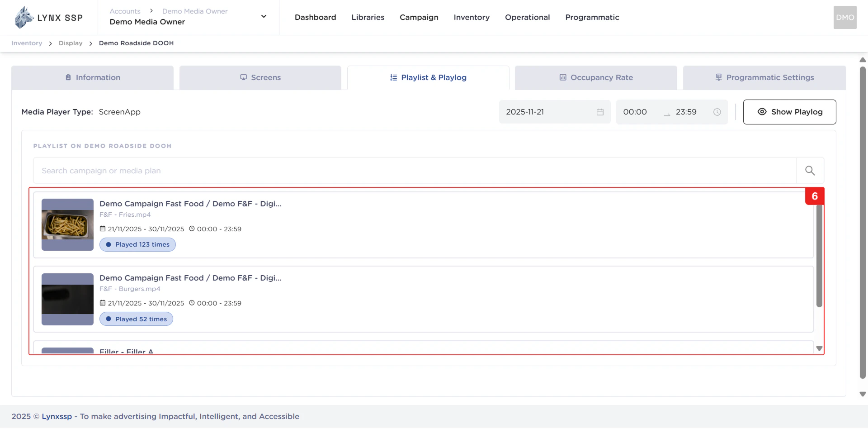The height and width of the screenshot is (429, 868).
Task: Click Media Player Type ScreenApp value
Action: pyautogui.click(x=119, y=112)
